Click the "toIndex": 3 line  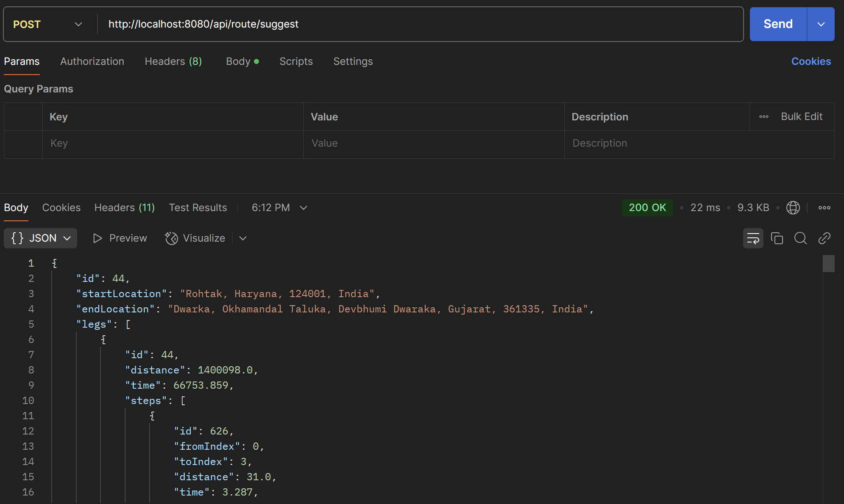click(213, 462)
